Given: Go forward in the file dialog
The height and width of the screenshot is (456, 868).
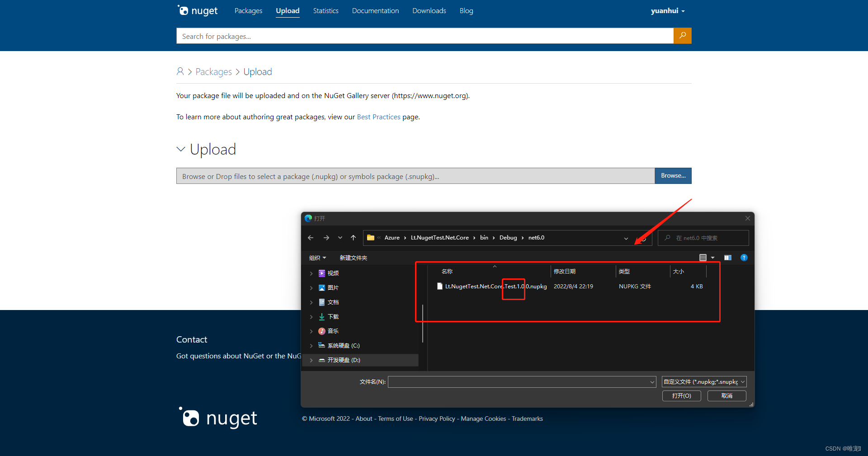Looking at the screenshot, I should (x=326, y=238).
